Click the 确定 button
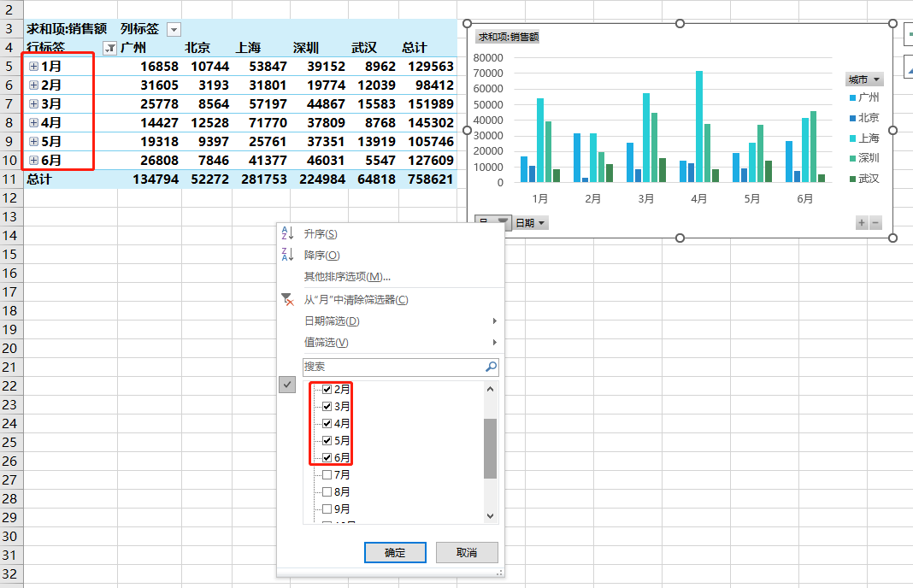The height and width of the screenshot is (588, 913). [x=395, y=552]
